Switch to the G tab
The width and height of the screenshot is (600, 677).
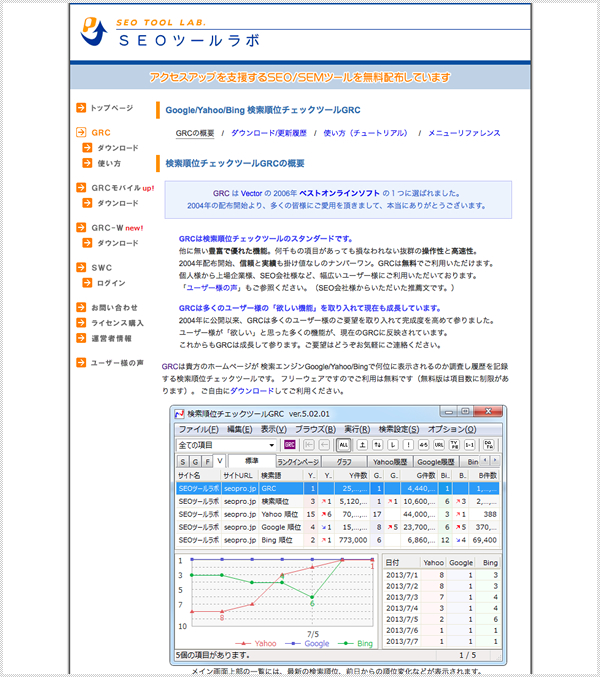(195, 462)
